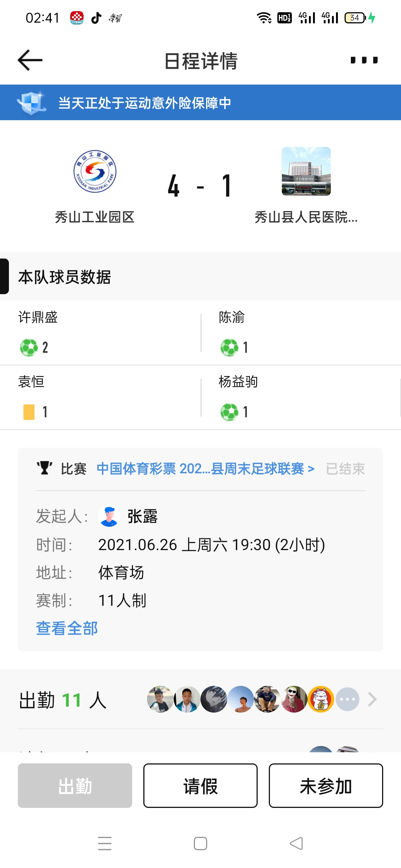Tap the yellow card next to 袁恒
This screenshot has width=401, height=868.
29,412
